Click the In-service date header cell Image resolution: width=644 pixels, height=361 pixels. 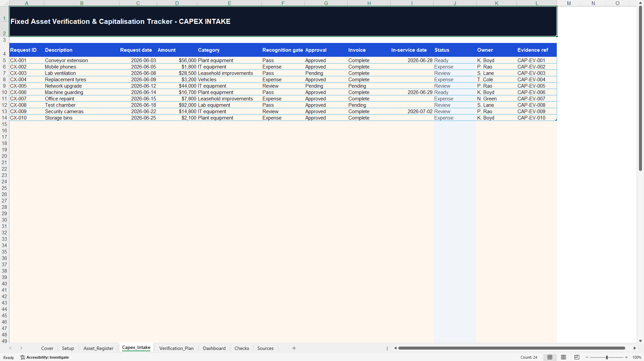pyautogui.click(x=412, y=50)
